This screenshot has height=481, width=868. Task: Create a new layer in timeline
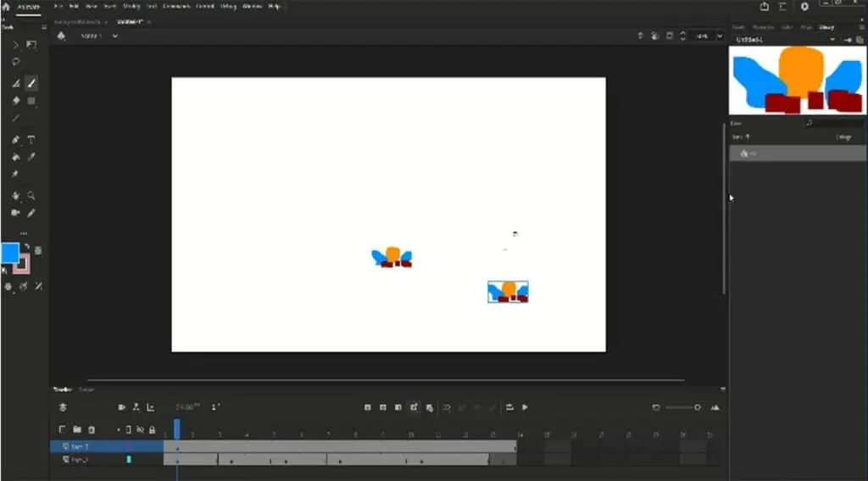point(62,429)
